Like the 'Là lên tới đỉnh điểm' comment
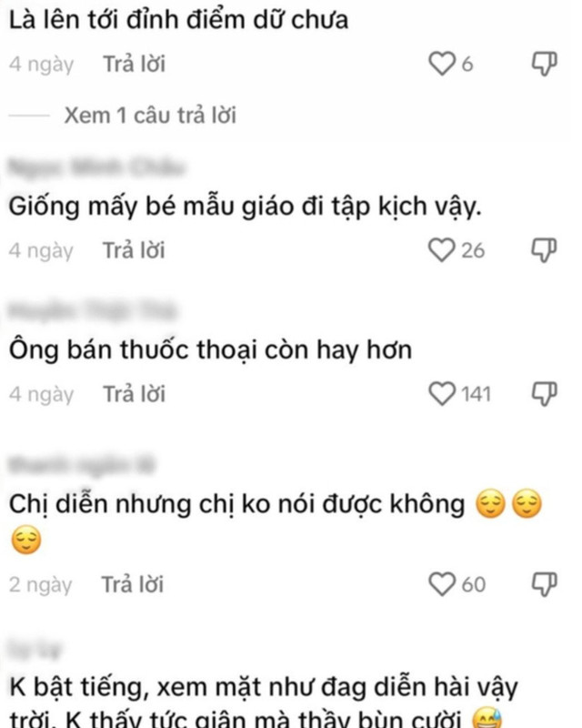 pos(441,64)
